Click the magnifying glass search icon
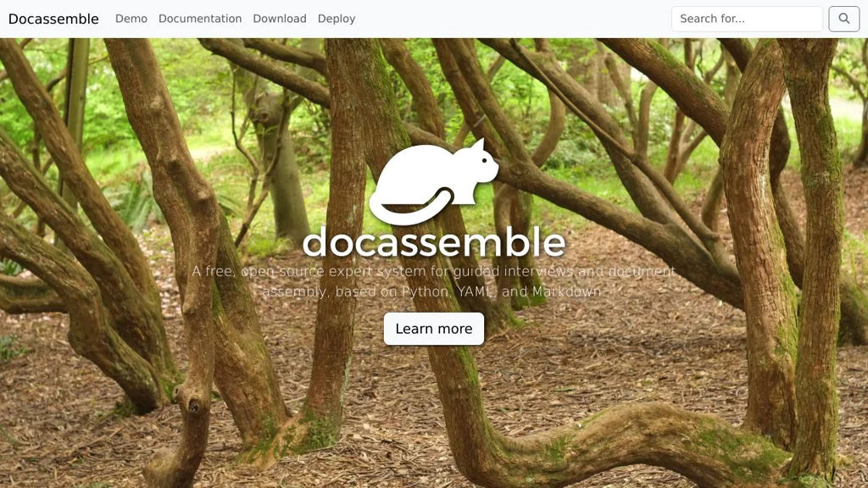Image resolution: width=868 pixels, height=488 pixels. [x=843, y=19]
